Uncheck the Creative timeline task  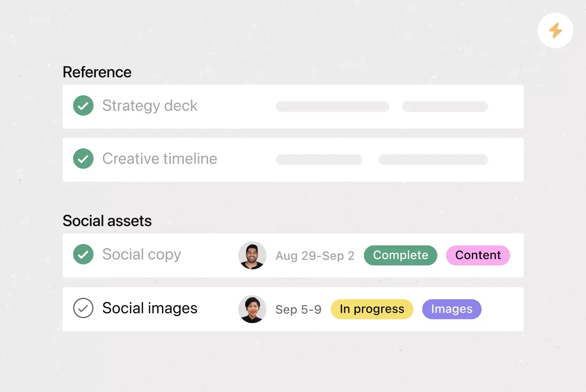pyautogui.click(x=83, y=159)
